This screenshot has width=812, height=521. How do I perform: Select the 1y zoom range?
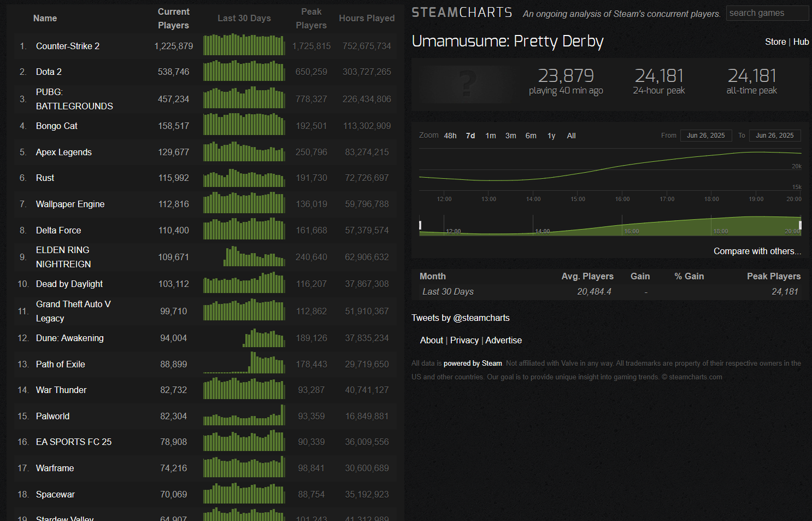pyautogui.click(x=551, y=136)
